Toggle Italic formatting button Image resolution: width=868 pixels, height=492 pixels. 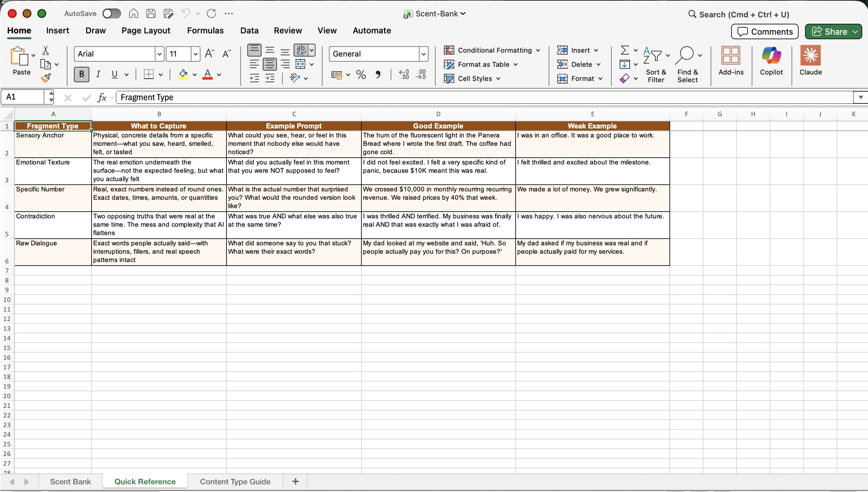click(98, 74)
